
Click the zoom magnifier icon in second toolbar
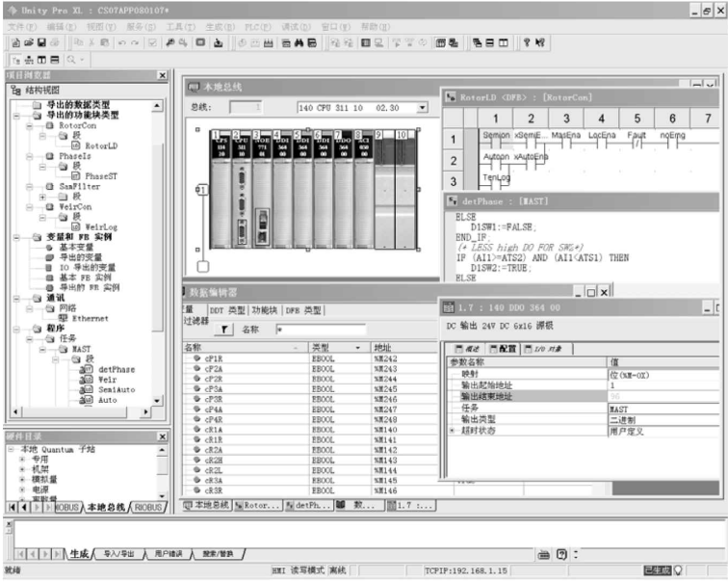pyautogui.click(x=71, y=60)
